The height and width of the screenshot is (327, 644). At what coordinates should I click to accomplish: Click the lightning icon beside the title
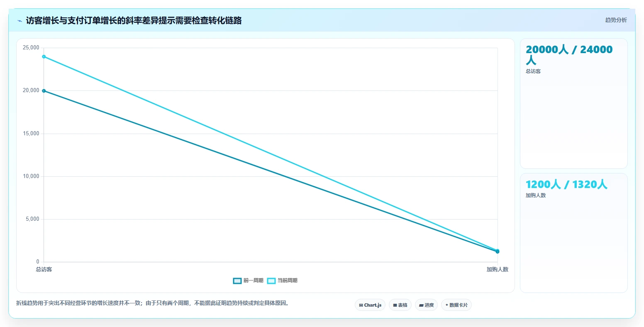[20, 21]
